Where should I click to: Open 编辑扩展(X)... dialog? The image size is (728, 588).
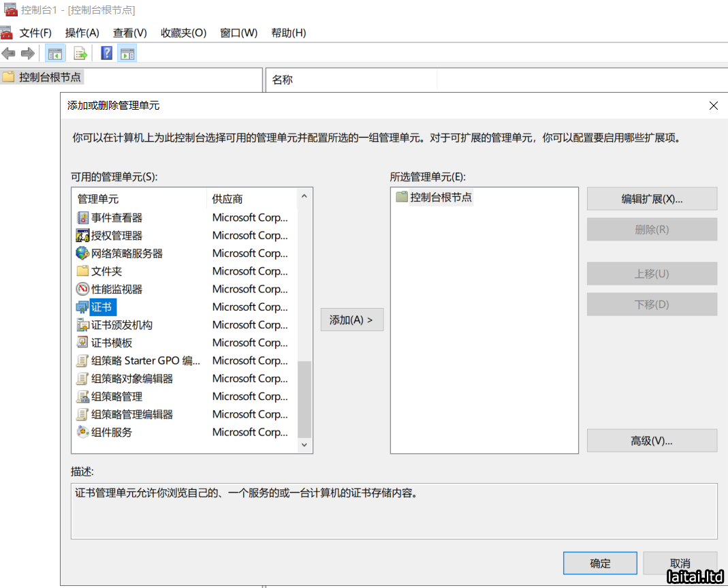click(x=652, y=199)
